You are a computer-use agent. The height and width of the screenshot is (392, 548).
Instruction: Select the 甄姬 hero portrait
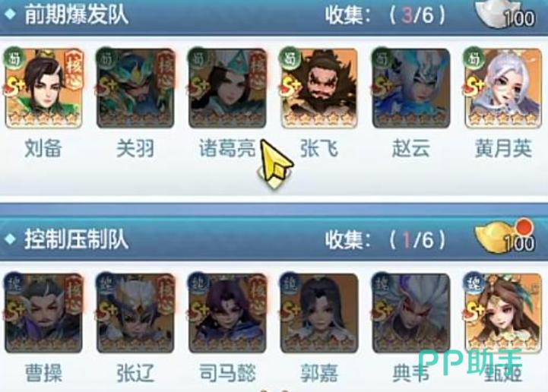pos(503,313)
